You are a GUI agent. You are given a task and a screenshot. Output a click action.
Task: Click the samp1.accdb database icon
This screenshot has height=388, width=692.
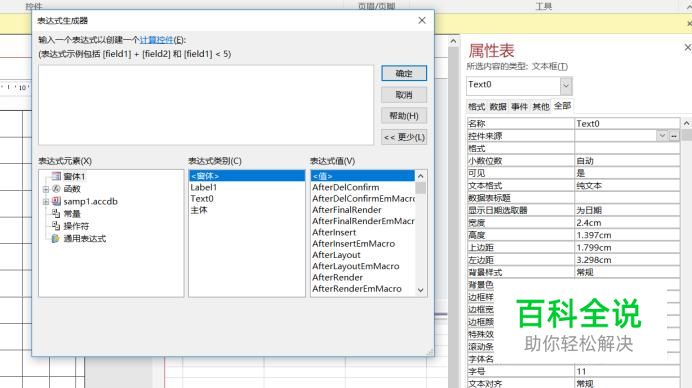56,201
